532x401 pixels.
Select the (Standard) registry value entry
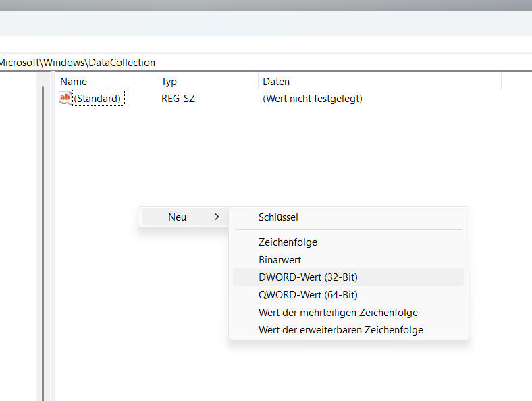coord(98,99)
